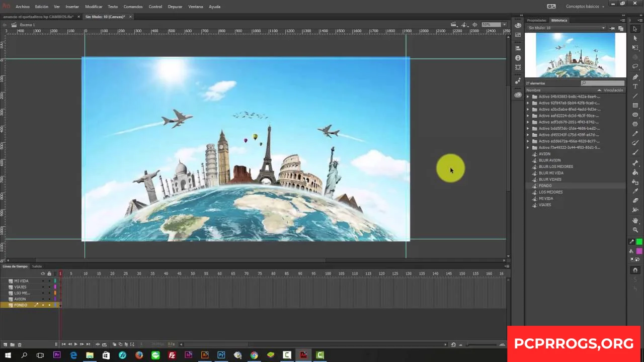Viewport: 644px width, 362px height.
Task: Select the Pen tool
Action: click(x=635, y=77)
